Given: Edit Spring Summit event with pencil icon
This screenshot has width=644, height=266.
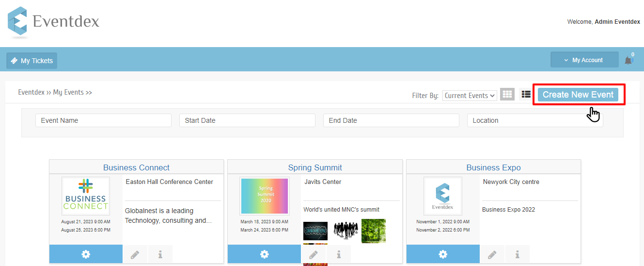Looking at the screenshot, I should click(x=314, y=254).
